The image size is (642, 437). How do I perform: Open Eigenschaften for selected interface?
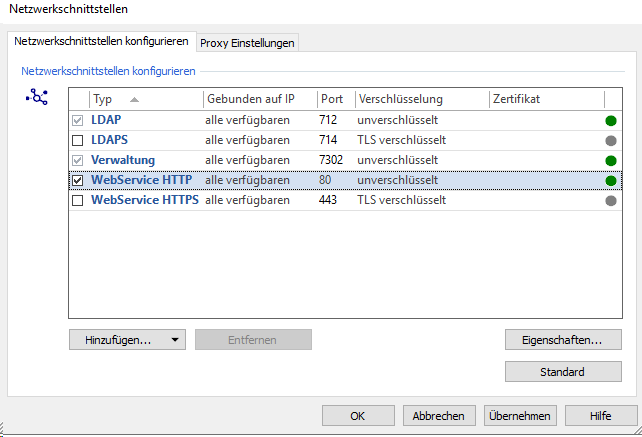(x=563, y=340)
